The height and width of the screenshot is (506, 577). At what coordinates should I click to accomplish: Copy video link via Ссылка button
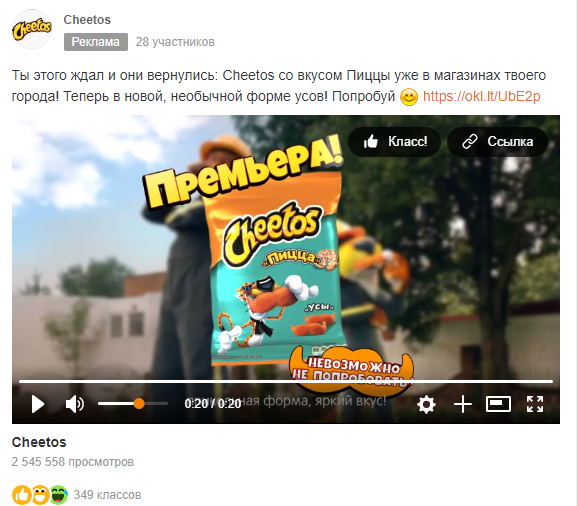coord(498,142)
